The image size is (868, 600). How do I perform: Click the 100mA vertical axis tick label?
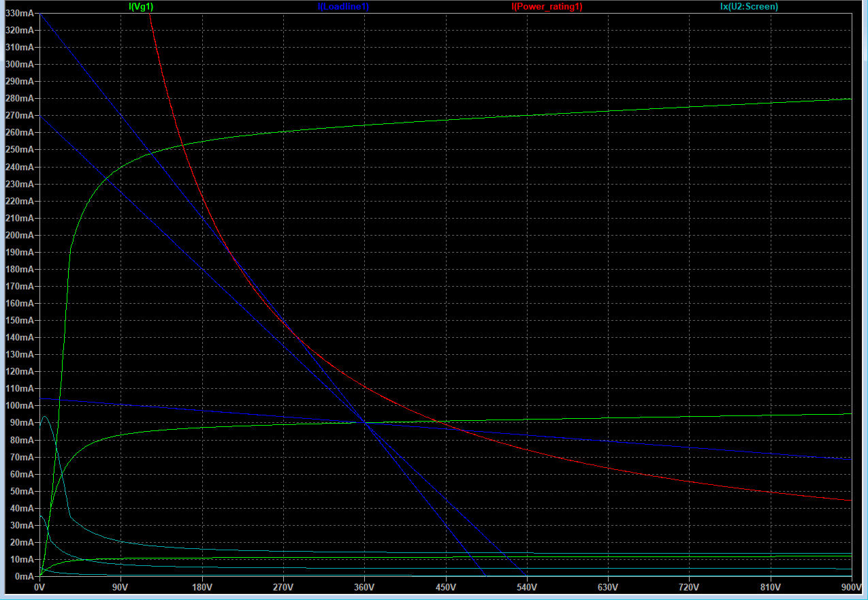click(x=18, y=405)
